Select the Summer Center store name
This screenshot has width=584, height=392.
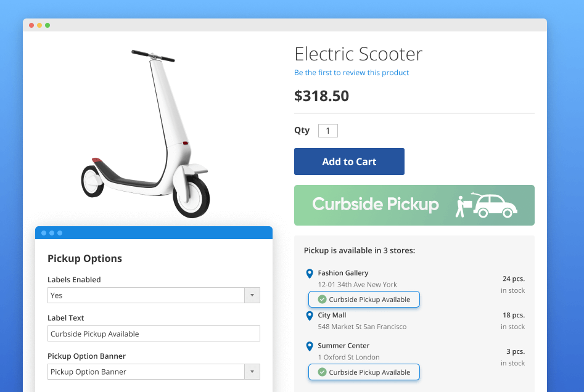pyautogui.click(x=343, y=346)
